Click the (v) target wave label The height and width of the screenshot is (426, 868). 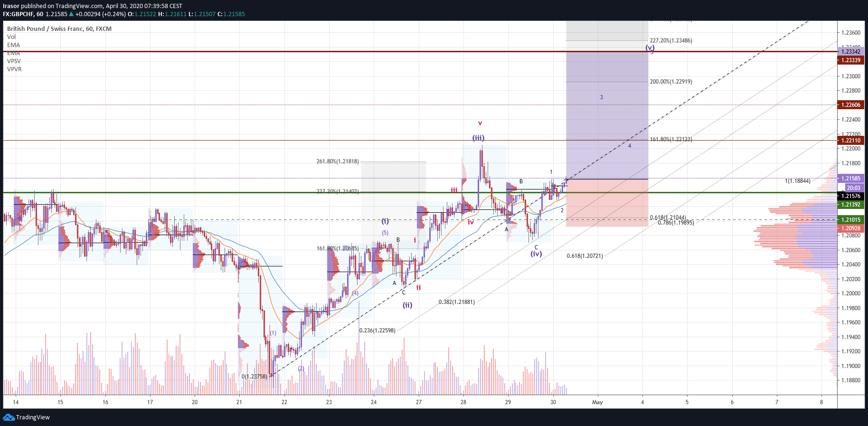[650, 47]
